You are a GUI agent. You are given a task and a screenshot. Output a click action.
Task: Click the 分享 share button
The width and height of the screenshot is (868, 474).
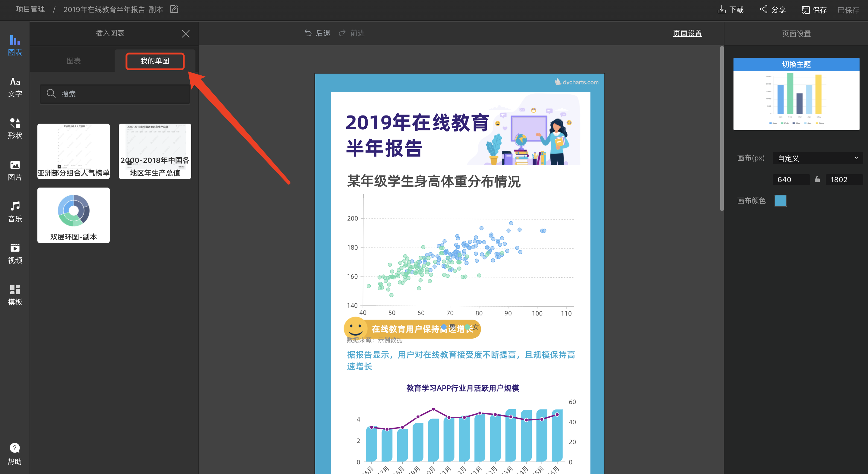pos(773,9)
